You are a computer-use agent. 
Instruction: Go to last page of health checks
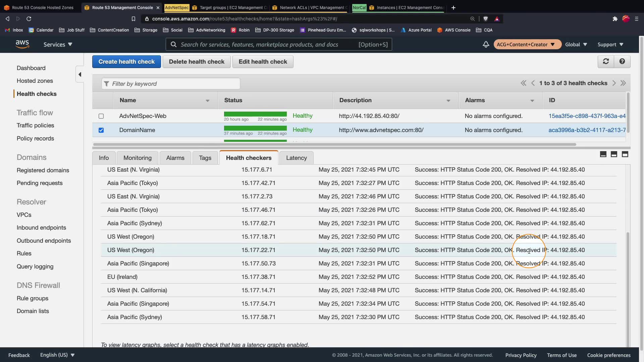point(623,83)
